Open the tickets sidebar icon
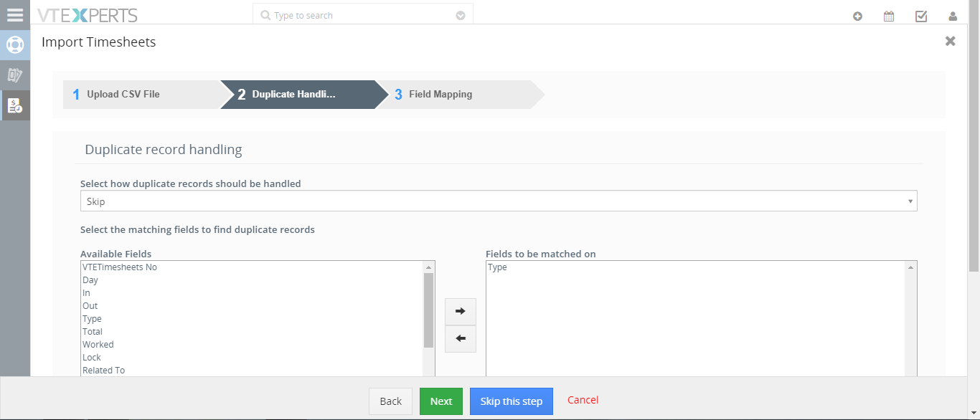Image resolution: width=980 pixels, height=420 pixels. tap(15, 75)
